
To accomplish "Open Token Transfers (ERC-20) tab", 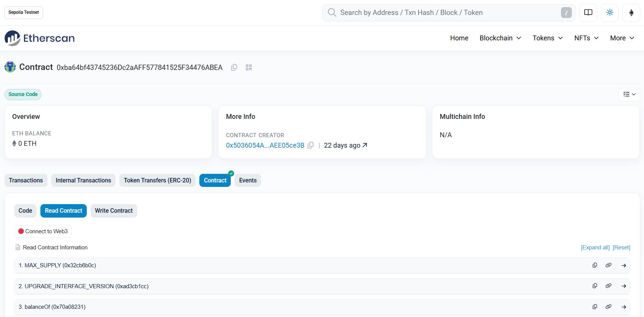I will 157,181.
